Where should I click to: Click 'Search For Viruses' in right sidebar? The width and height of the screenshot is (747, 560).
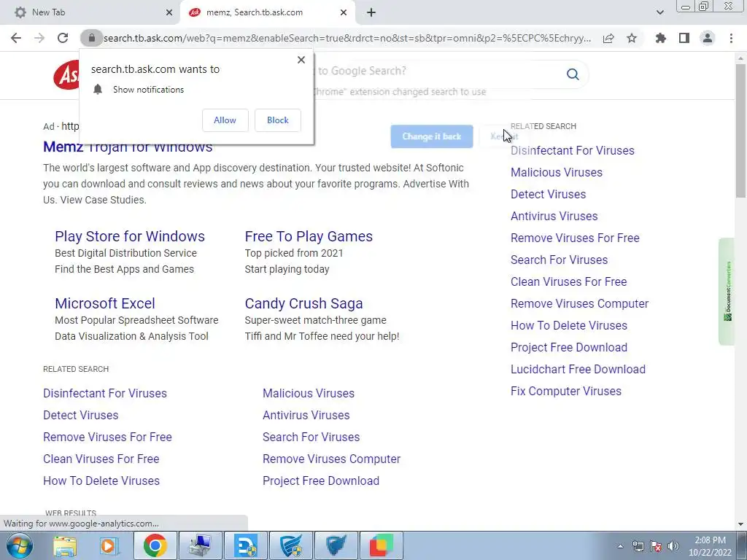click(x=560, y=260)
